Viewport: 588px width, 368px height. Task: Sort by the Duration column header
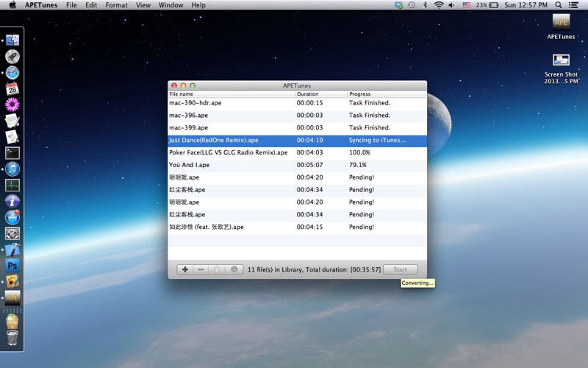point(321,94)
